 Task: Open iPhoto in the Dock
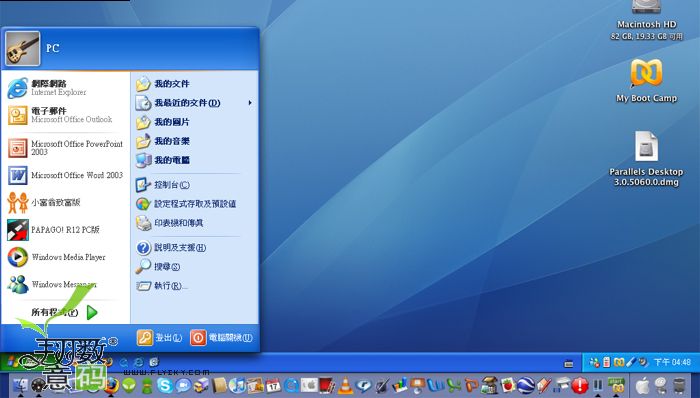[255, 385]
